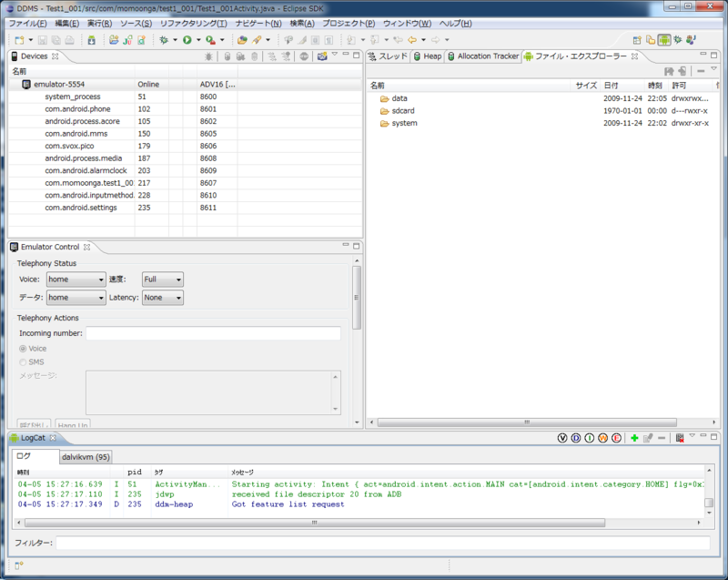The image size is (728, 580).
Task: Close the LogCat view tab
Action: (53, 438)
